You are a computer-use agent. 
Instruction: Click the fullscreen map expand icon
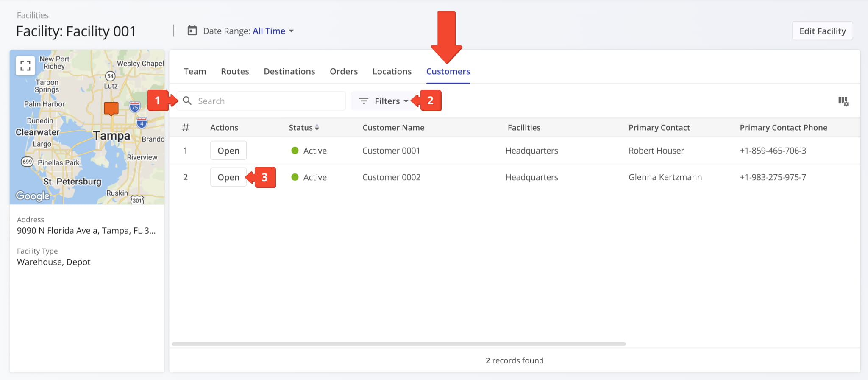(x=25, y=65)
